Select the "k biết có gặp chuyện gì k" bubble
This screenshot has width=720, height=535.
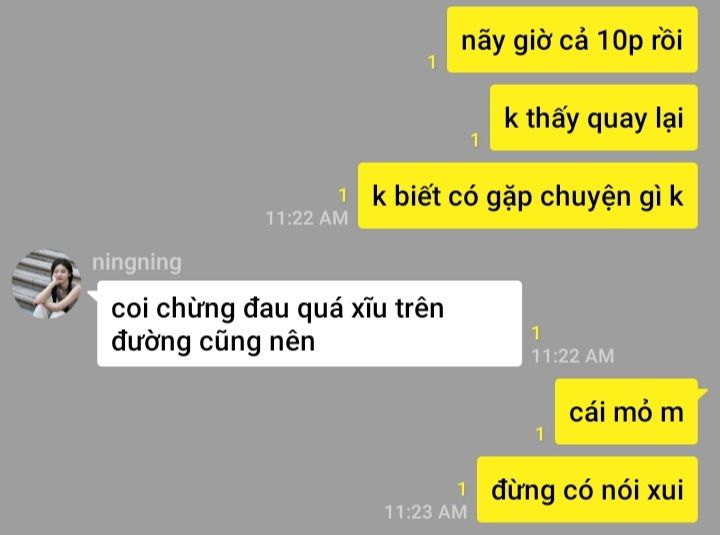click(x=528, y=196)
